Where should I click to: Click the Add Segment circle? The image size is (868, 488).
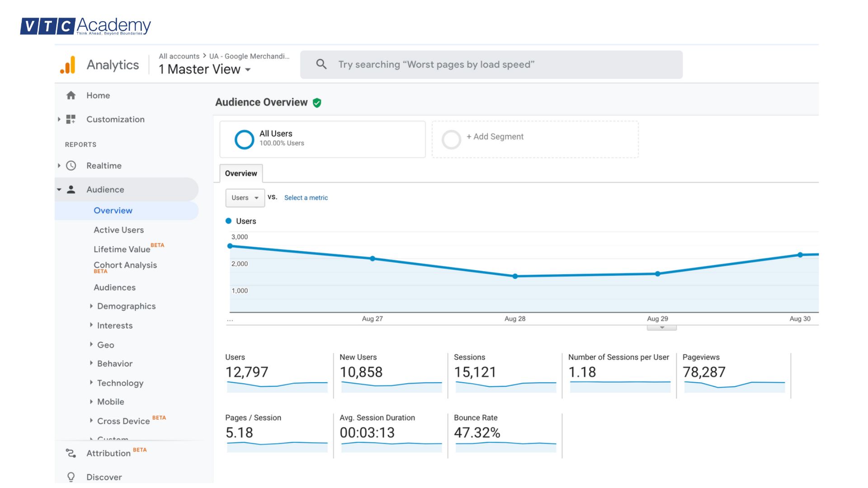[451, 139]
